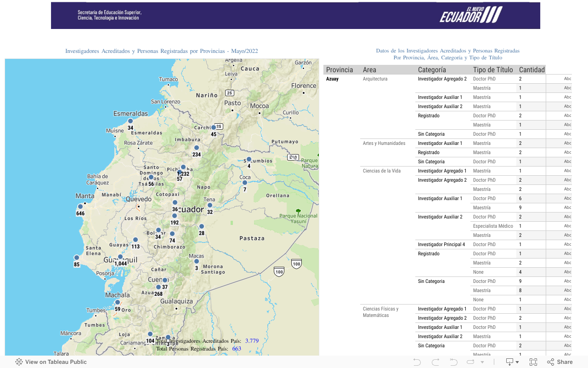Screen dimensions: 588x368
Task: Select the map marker labeled 113
Action: 136,240
